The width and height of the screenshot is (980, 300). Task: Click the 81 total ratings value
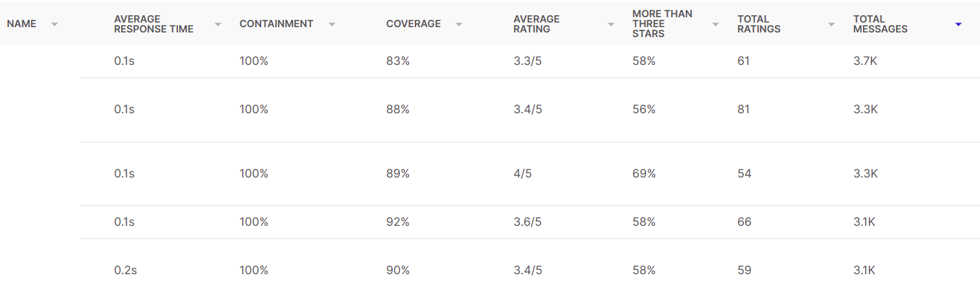point(744,109)
